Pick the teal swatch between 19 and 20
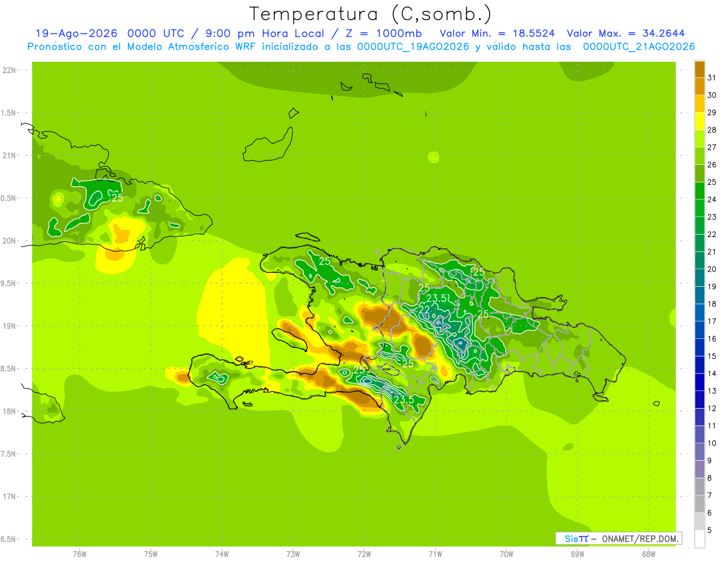 click(x=699, y=278)
